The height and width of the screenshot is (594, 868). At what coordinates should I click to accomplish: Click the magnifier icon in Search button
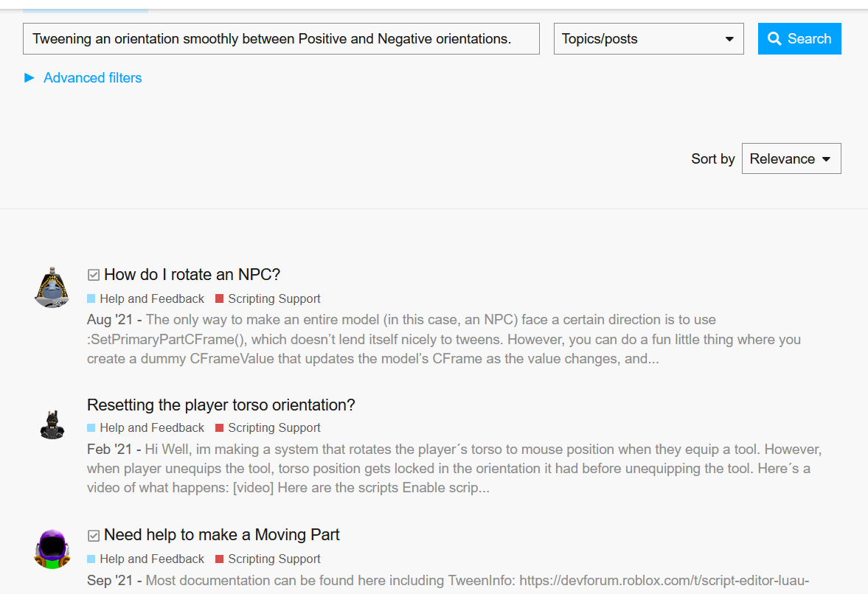coord(774,39)
